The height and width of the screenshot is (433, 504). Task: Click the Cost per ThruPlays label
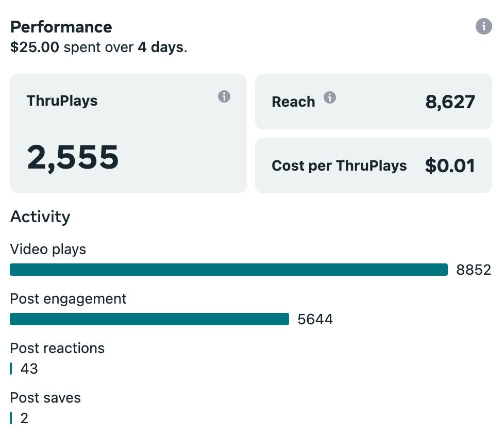tap(339, 165)
